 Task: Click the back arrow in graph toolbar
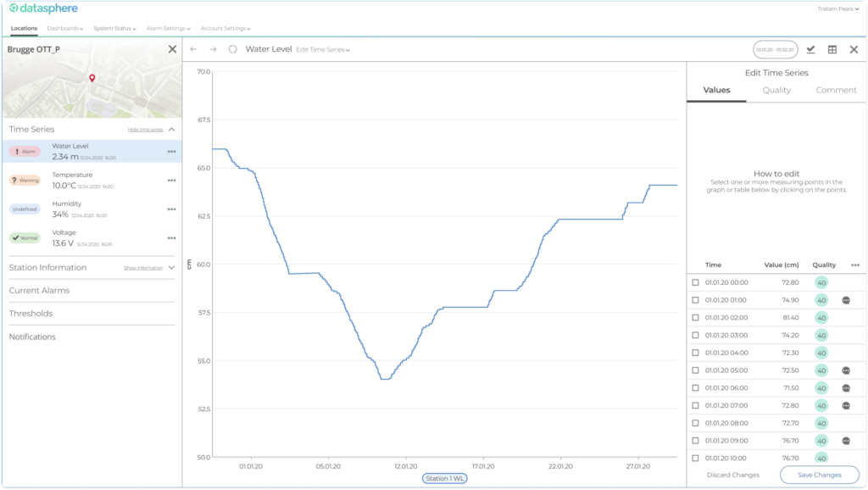(x=193, y=49)
